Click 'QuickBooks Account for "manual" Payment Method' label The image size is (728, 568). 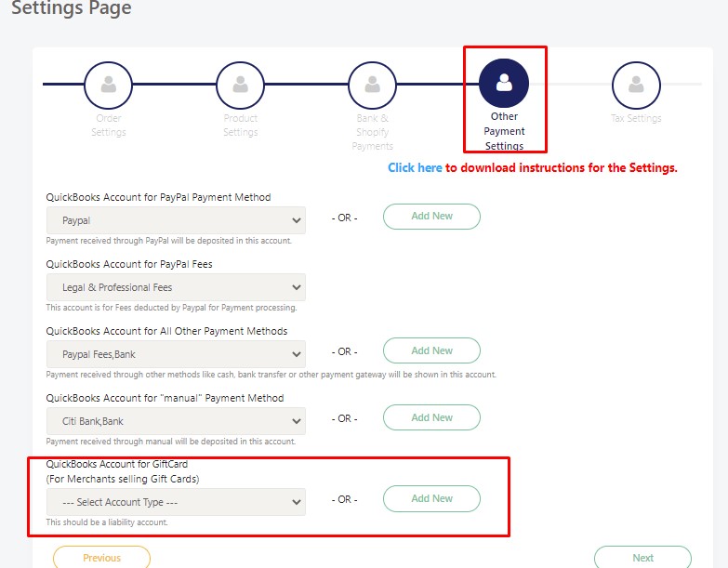coord(165,398)
